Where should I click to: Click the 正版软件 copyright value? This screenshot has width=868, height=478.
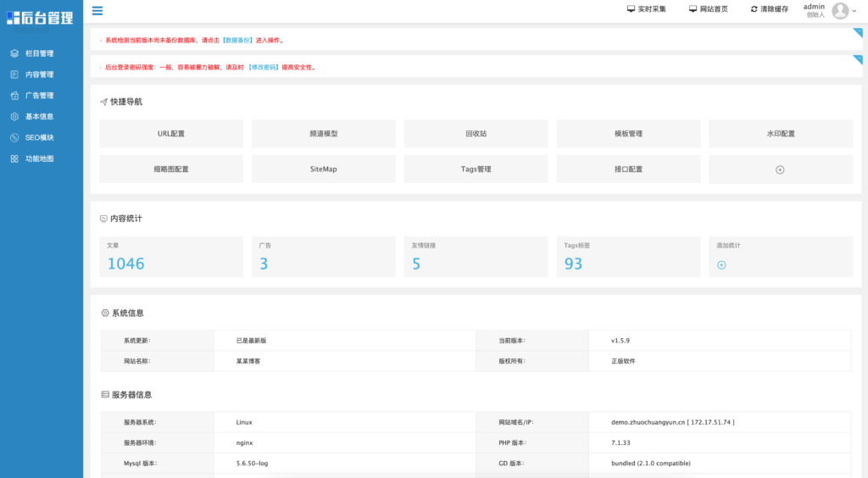pos(623,361)
